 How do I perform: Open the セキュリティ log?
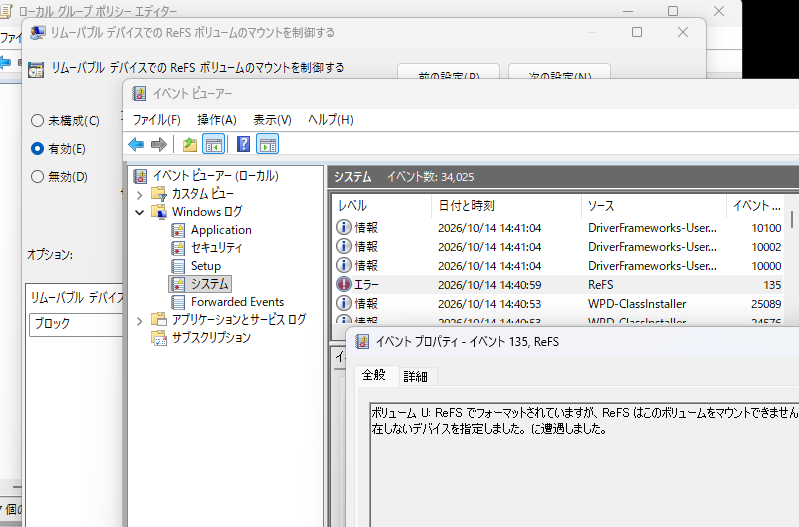[x=217, y=248]
